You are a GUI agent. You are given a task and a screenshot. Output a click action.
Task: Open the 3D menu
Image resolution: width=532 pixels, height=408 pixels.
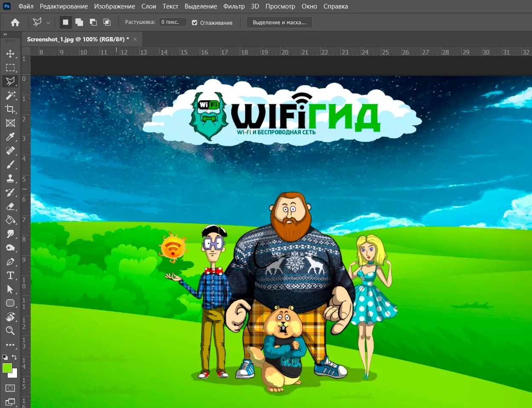tap(255, 6)
